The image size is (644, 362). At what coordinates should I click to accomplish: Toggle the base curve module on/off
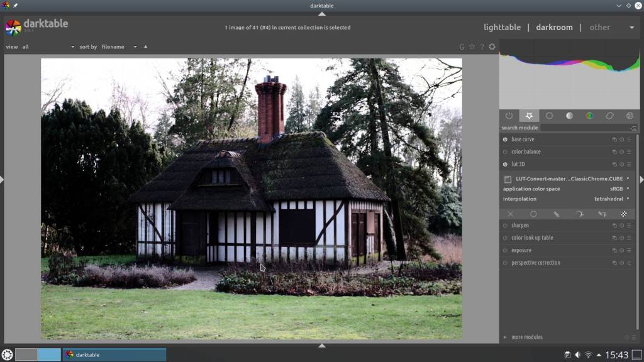coord(505,140)
